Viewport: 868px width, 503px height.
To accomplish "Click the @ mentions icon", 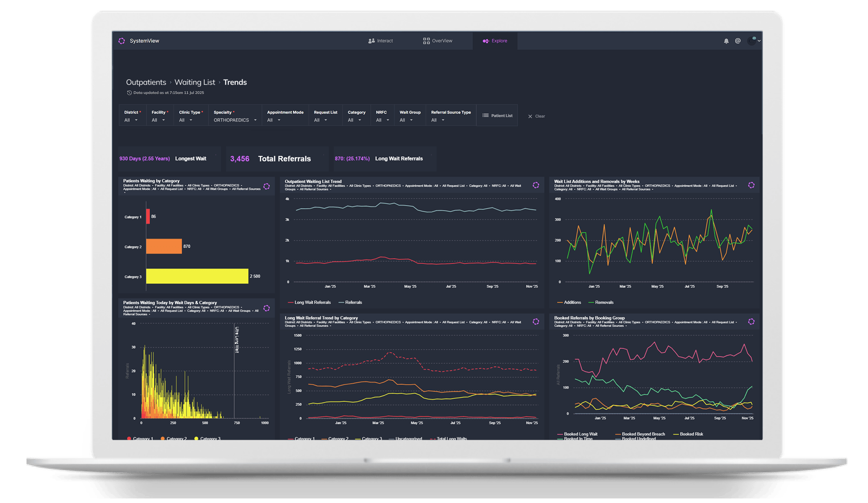I will tap(738, 41).
